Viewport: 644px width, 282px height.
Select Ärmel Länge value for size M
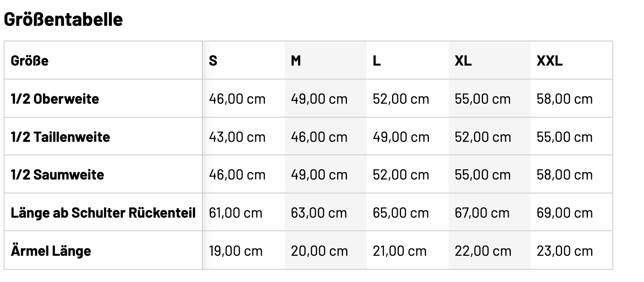tap(319, 251)
